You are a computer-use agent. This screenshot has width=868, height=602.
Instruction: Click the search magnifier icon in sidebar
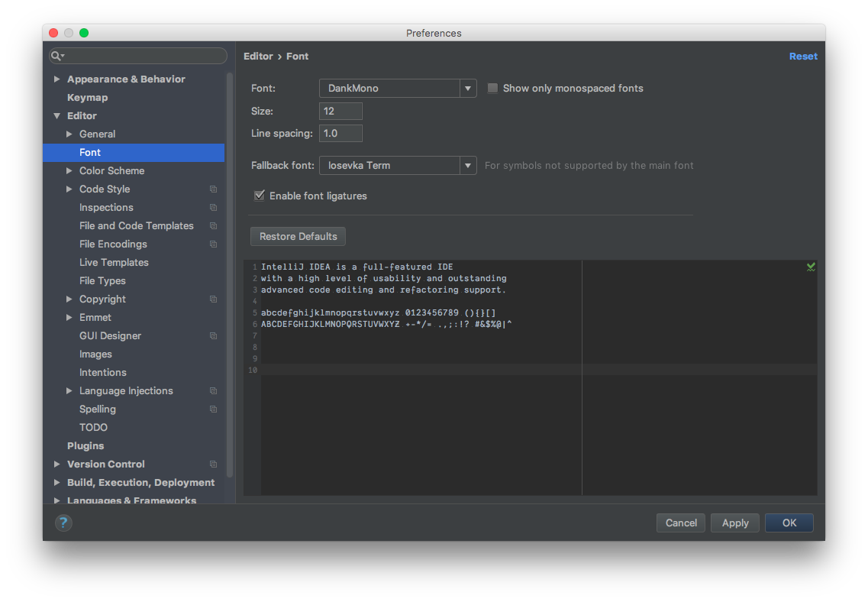click(x=56, y=56)
